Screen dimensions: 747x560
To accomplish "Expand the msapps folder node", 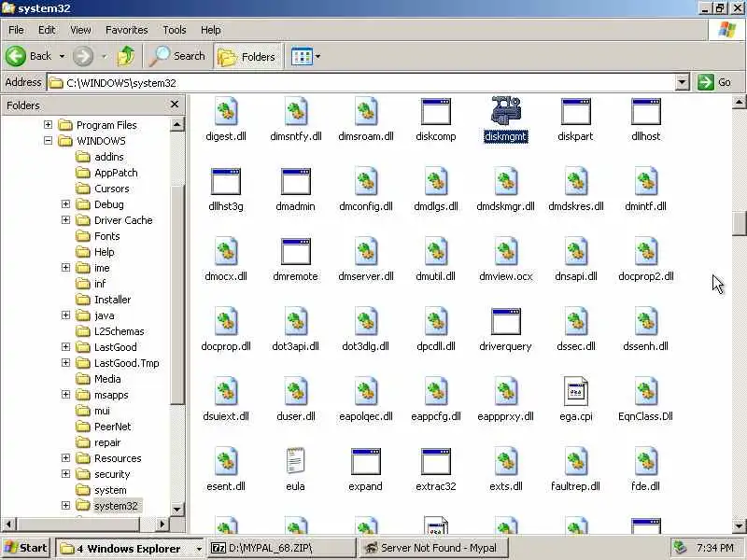I will (x=65, y=395).
